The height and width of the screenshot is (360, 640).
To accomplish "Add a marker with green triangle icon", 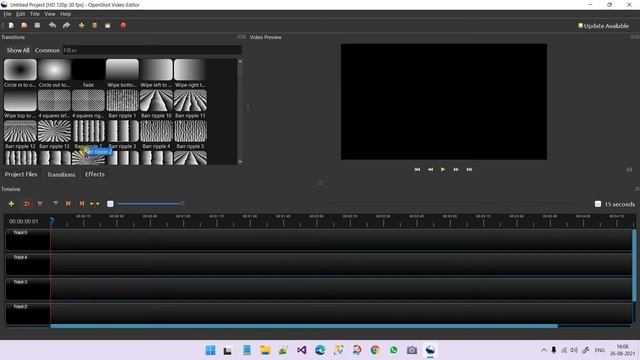I will tap(55, 203).
